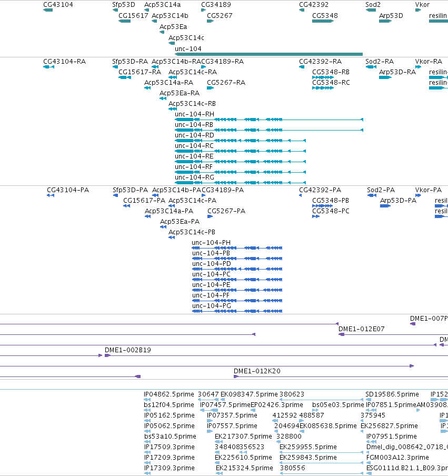Select the Sfp53D gene feature
The width and height of the screenshot is (448, 476).
tap(115, 10)
